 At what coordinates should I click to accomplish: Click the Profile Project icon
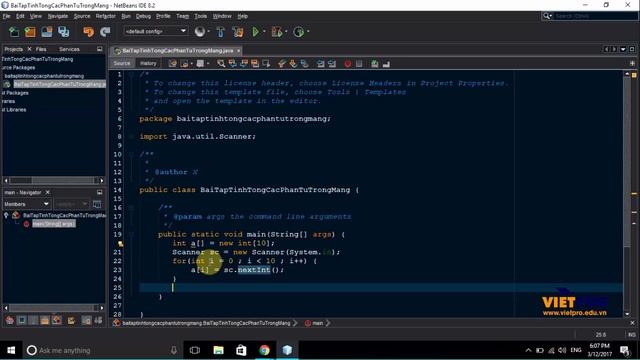point(299,32)
